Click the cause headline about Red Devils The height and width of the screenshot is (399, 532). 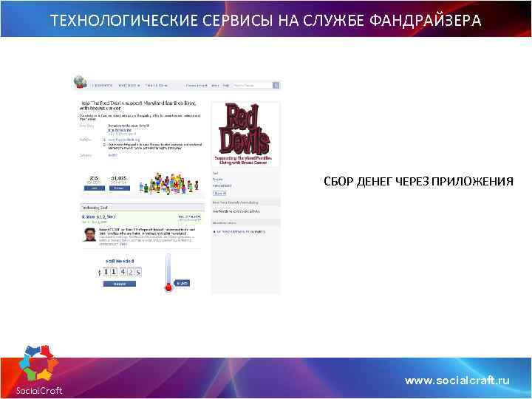tap(137, 106)
